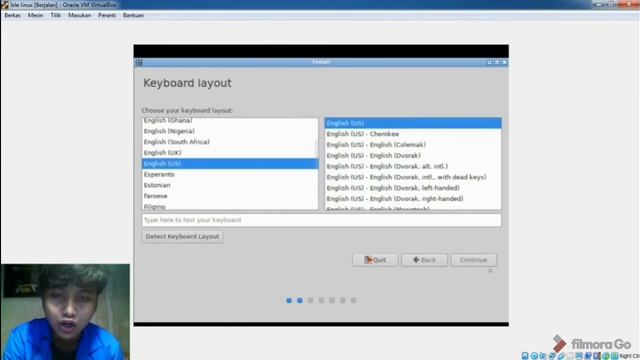This screenshot has width=640, height=360.
Task: Click the Quit button
Action: (x=375, y=260)
